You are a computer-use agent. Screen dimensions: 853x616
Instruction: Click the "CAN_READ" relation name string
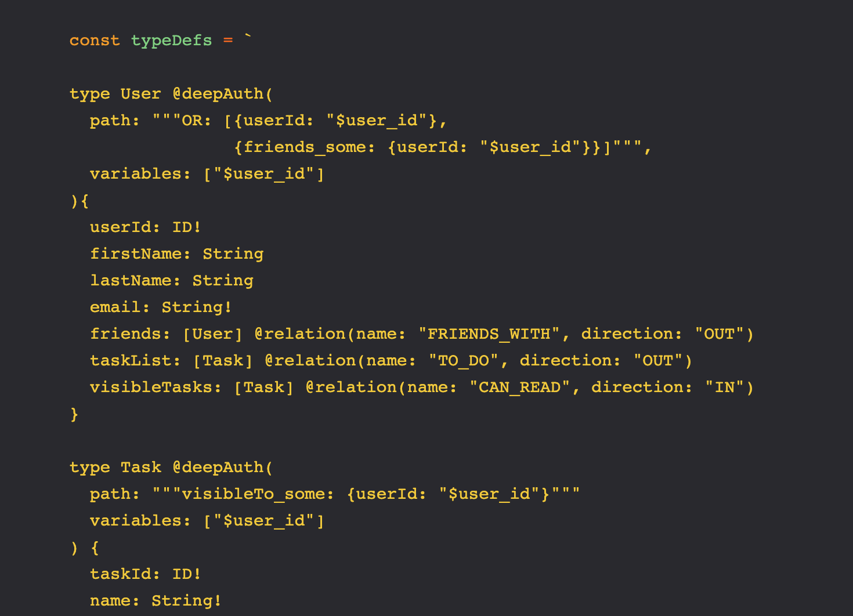(520, 387)
